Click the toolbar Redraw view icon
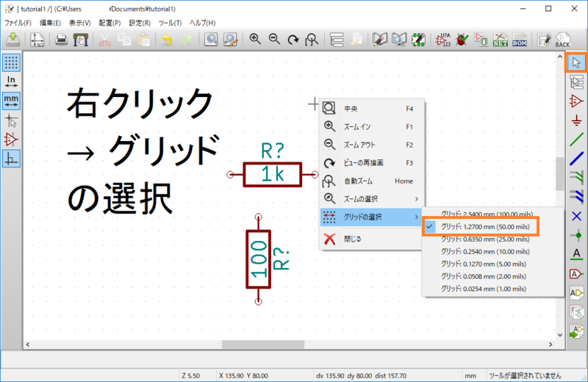 tap(293, 40)
